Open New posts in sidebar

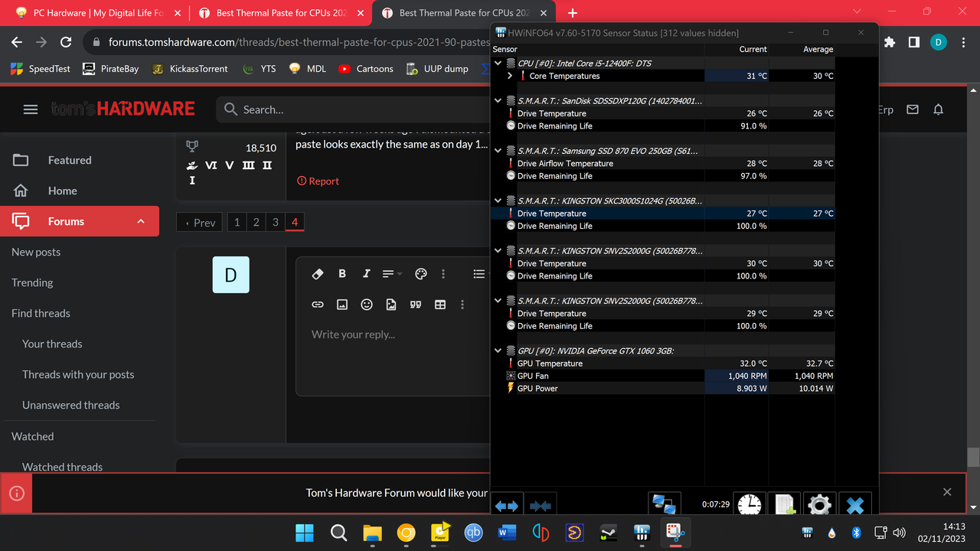(x=36, y=252)
